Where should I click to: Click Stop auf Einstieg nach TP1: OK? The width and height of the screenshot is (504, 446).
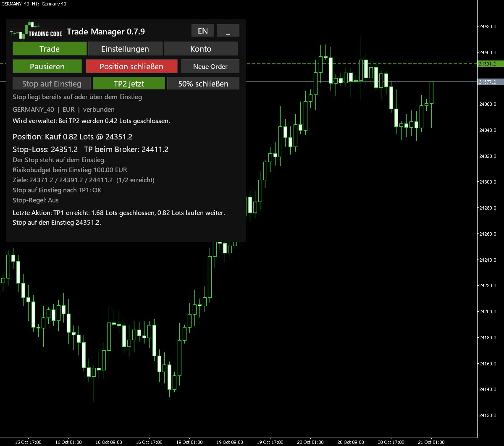pyautogui.click(x=57, y=190)
